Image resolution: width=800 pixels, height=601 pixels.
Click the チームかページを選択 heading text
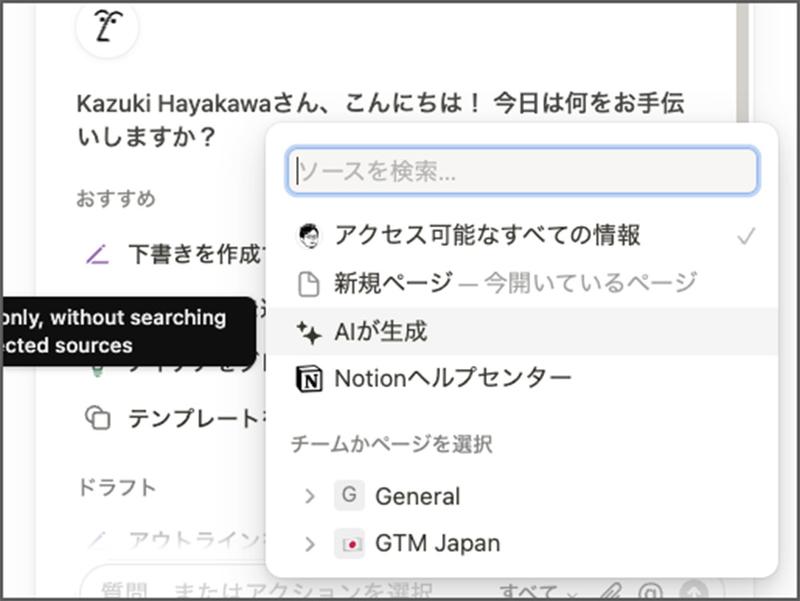tap(392, 444)
